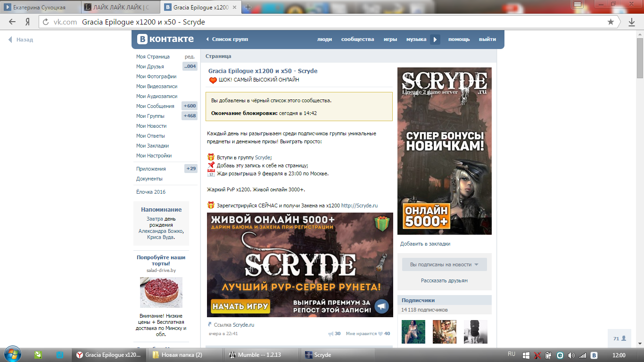Switch to ЛАЙК ЛАЙК ЛАЙК browser tab
Image resolution: width=644 pixels, height=362 pixels.
click(120, 8)
